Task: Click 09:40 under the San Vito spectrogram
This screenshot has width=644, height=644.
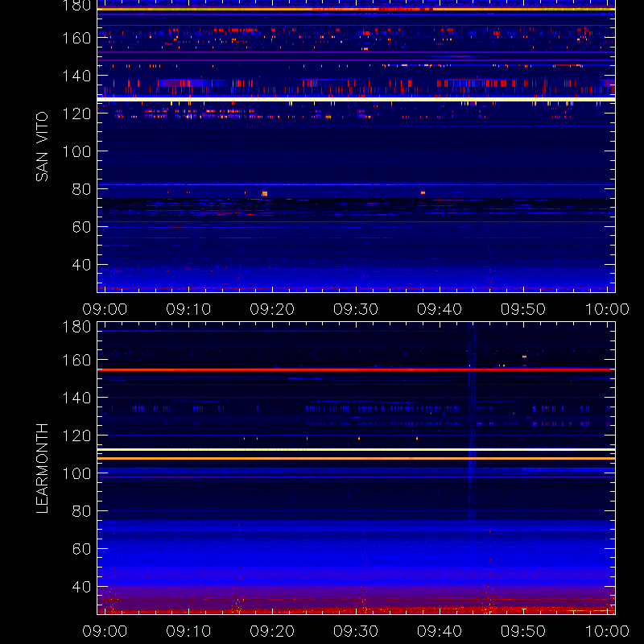Action: (x=440, y=309)
